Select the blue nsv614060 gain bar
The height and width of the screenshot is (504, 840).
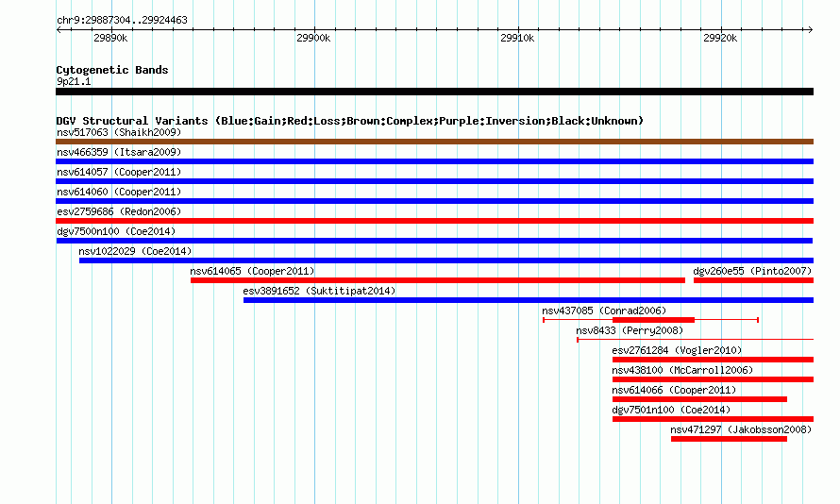(x=434, y=201)
